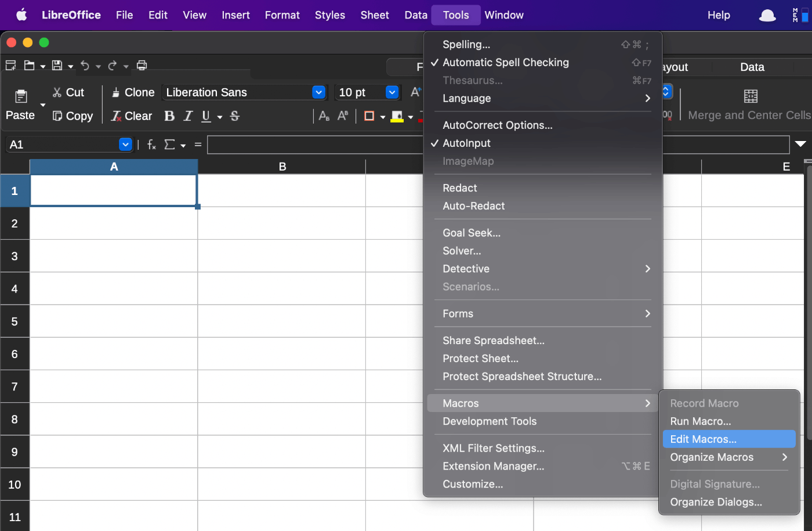Apply Strikethrough formatting
Image resolution: width=812 pixels, height=531 pixels.
pos(235,116)
